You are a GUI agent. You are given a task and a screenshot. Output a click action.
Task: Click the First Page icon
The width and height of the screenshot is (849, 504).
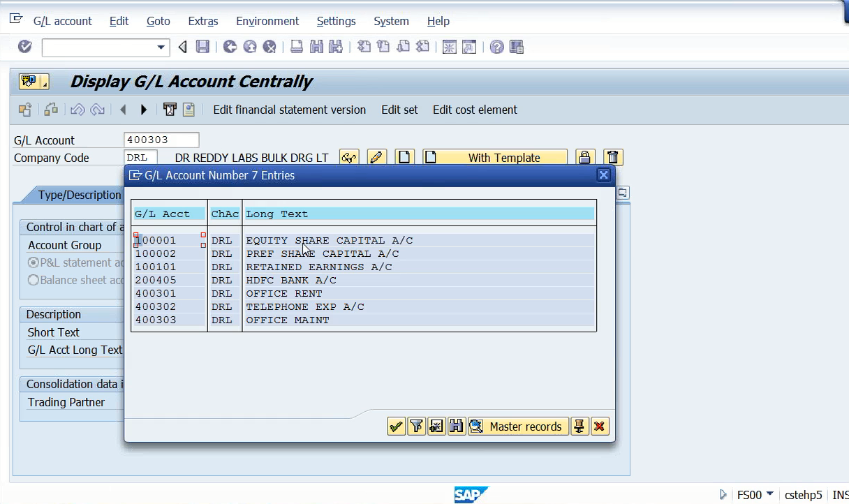[x=364, y=47]
